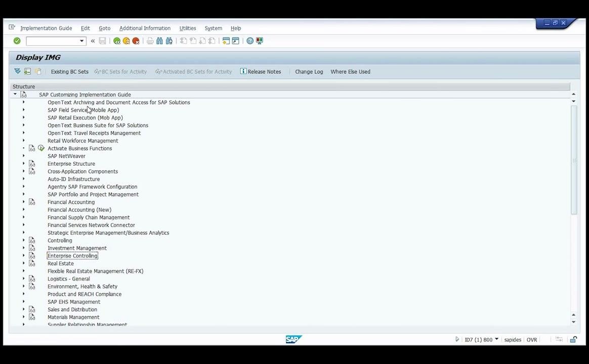Click the vertical scrollbar thumb of tree
The width and height of the screenshot is (589, 364).
(x=574, y=160)
